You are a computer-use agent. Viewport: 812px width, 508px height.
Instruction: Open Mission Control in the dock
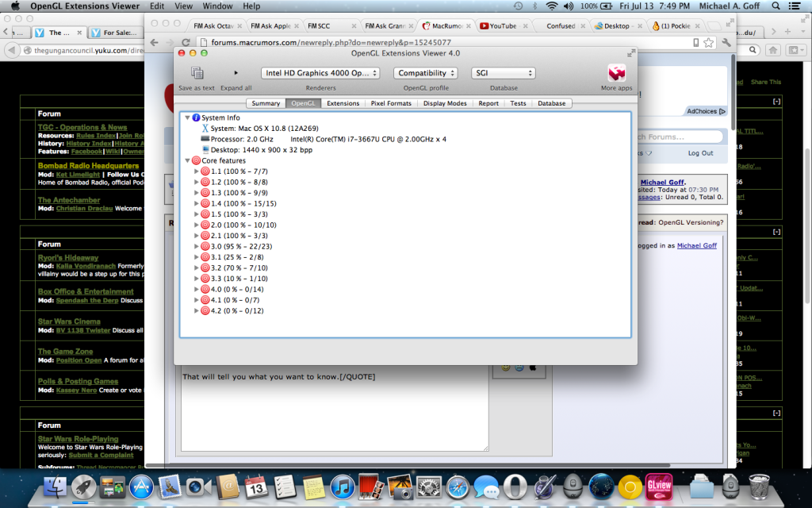[x=113, y=487]
